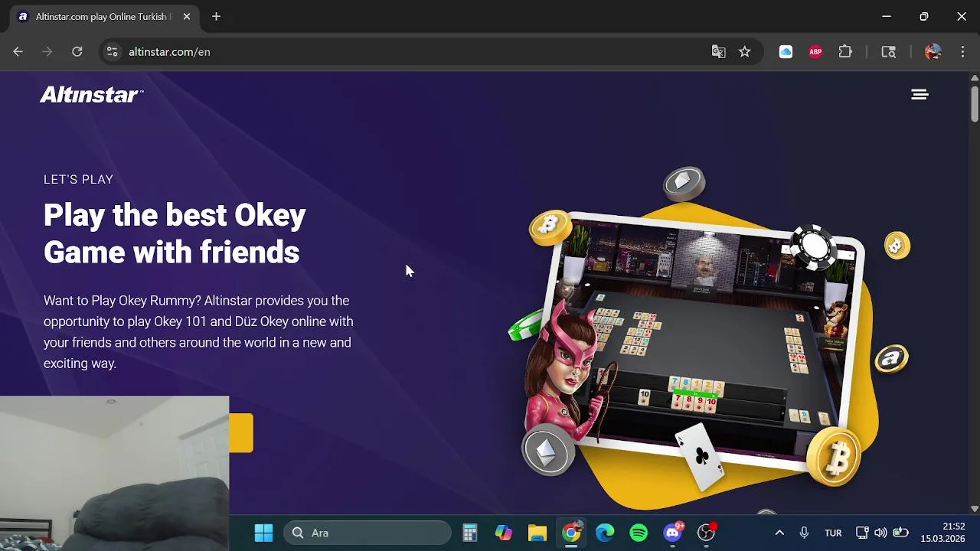Open a new browser tab
This screenshot has height=551, width=980.
pyautogui.click(x=216, y=16)
